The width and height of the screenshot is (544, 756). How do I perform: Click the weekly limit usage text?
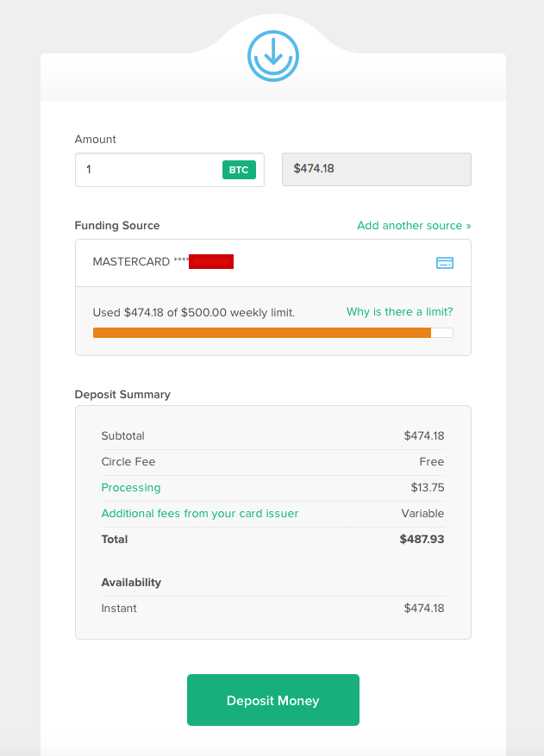(193, 312)
